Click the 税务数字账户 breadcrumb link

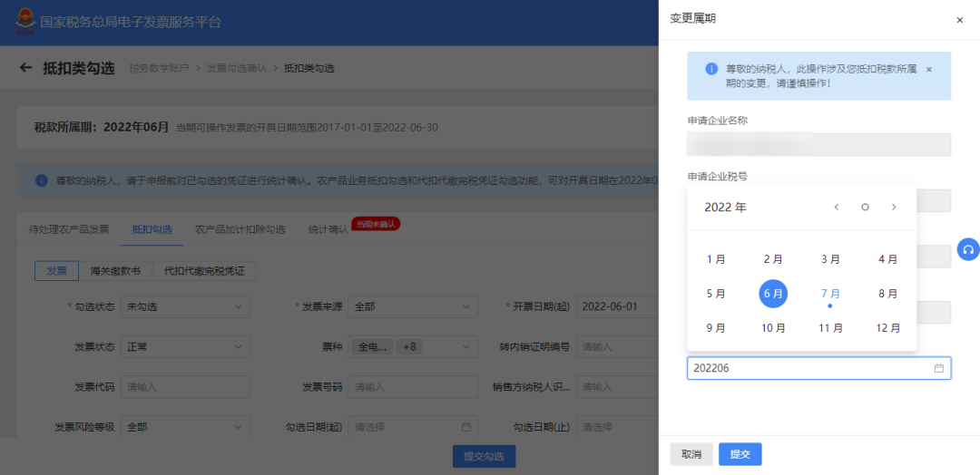pos(159,69)
